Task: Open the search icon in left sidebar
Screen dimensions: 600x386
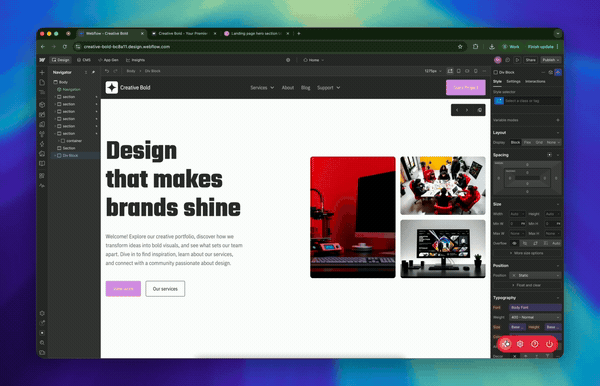Action: [42, 343]
